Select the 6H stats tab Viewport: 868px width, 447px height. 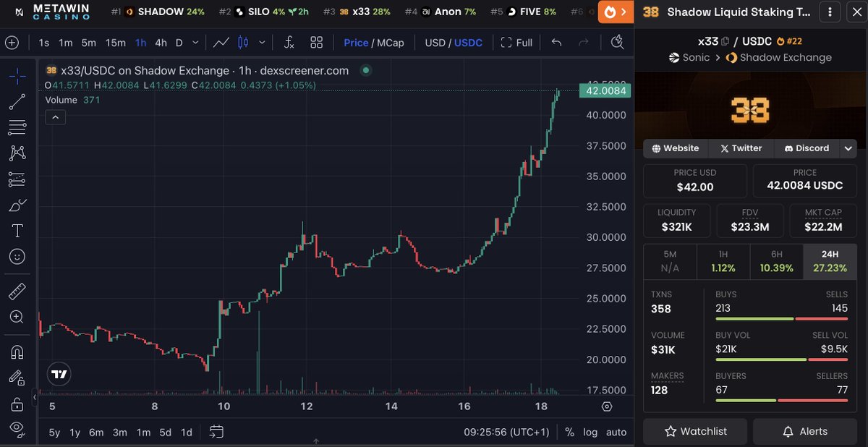tap(776, 261)
